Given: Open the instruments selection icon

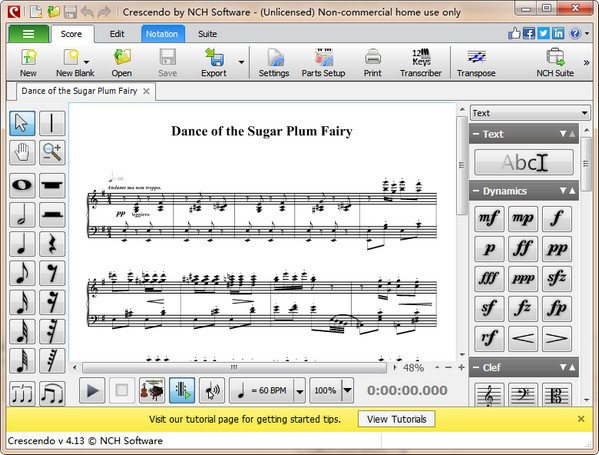Looking at the screenshot, I should (x=152, y=390).
